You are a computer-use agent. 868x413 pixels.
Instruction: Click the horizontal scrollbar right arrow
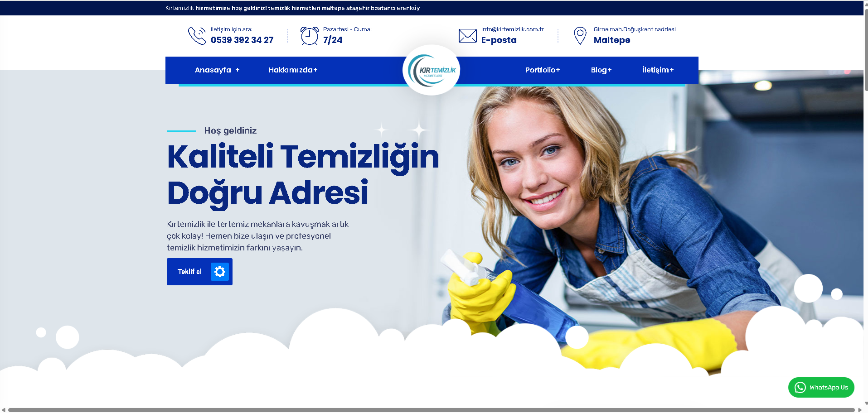coord(859,410)
